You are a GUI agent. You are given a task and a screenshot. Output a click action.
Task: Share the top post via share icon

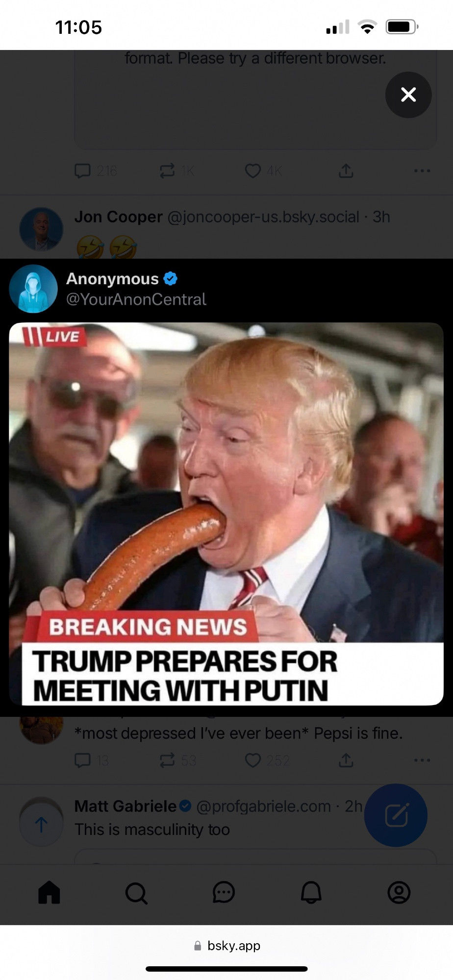(x=346, y=171)
